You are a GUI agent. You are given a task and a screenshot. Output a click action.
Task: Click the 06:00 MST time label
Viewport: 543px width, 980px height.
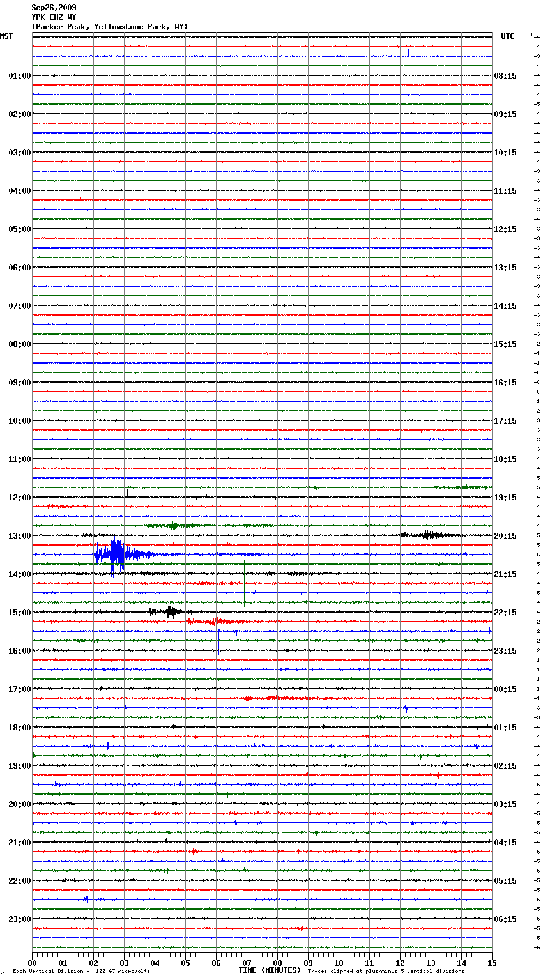tap(20, 268)
